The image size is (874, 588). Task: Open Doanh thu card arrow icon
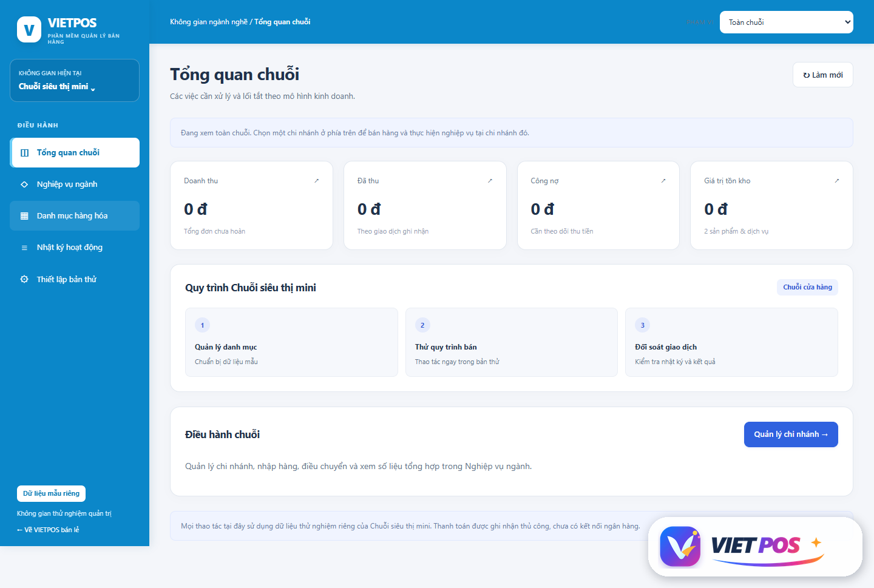point(316,181)
